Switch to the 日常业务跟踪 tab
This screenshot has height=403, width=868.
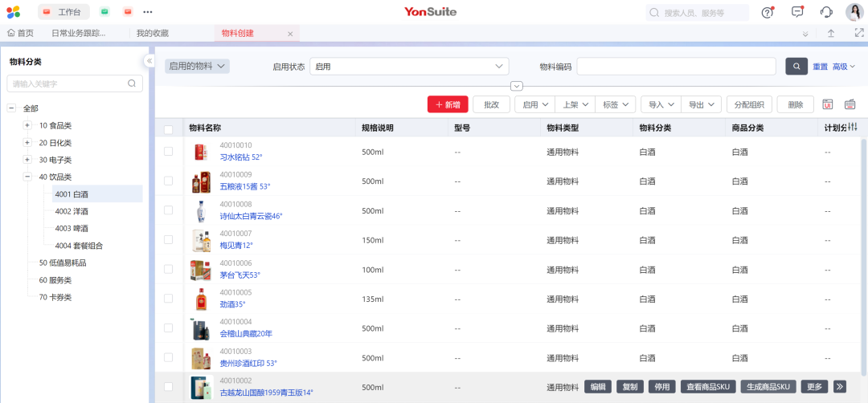click(79, 33)
